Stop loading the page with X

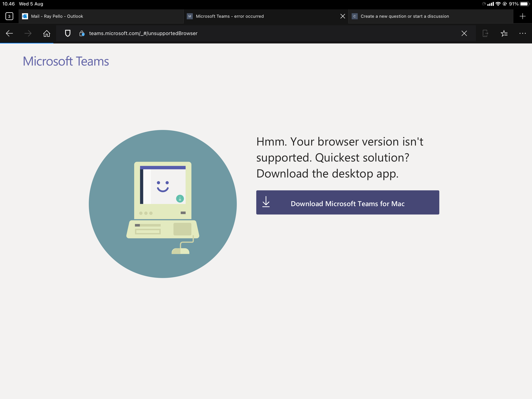464,33
